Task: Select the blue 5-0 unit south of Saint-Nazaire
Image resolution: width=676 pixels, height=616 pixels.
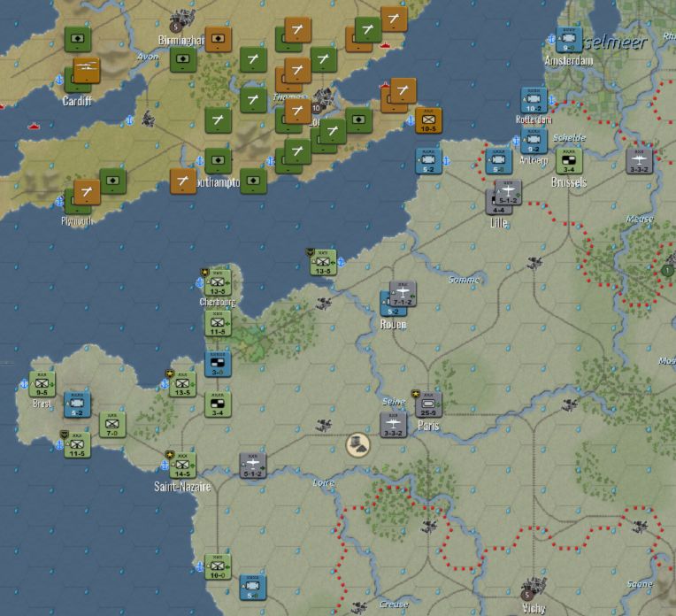Action: (x=253, y=587)
